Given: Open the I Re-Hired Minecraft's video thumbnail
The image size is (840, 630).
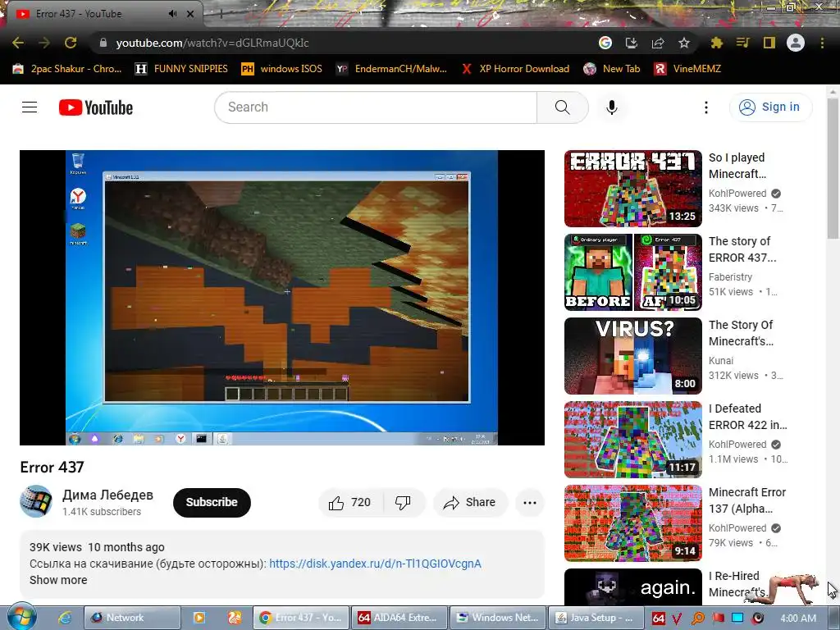Looking at the screenshot, I should pos(632,587).
